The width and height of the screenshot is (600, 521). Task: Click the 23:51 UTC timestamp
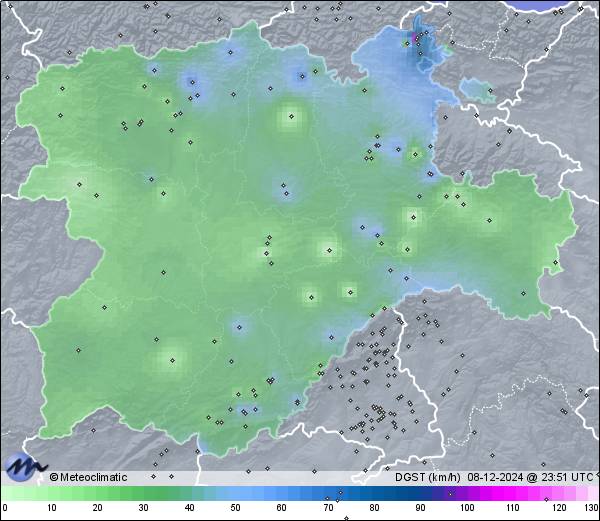[x=565, y=477]
